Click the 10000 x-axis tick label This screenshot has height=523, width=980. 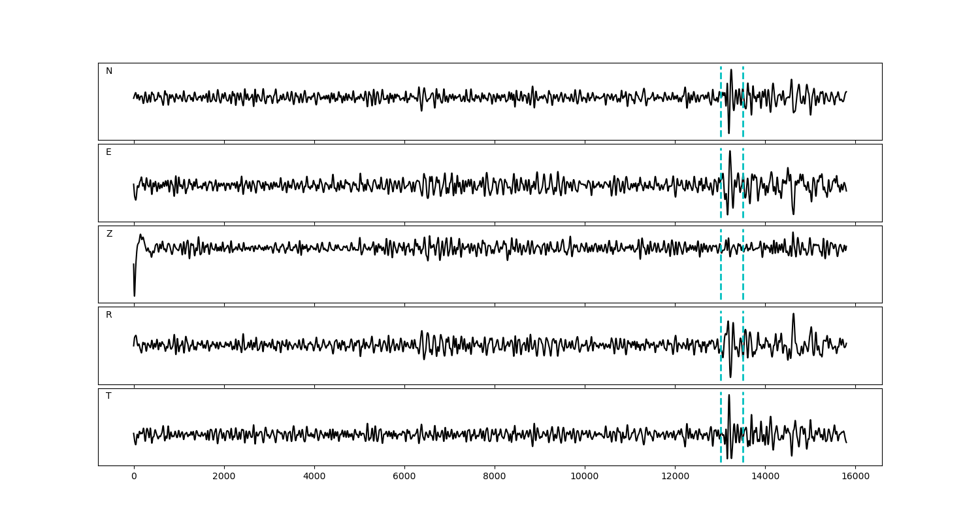click(585, 477)
